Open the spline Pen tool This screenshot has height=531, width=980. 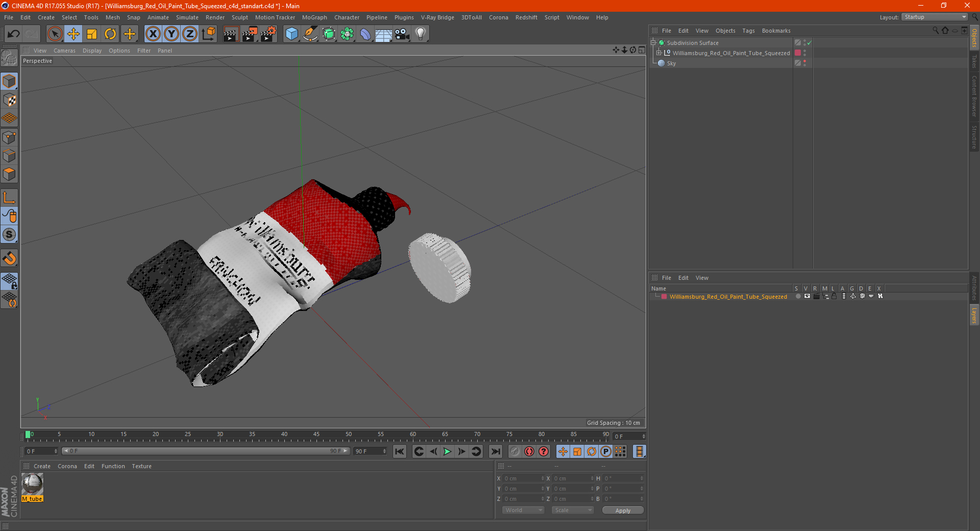(x=310, y=34)
